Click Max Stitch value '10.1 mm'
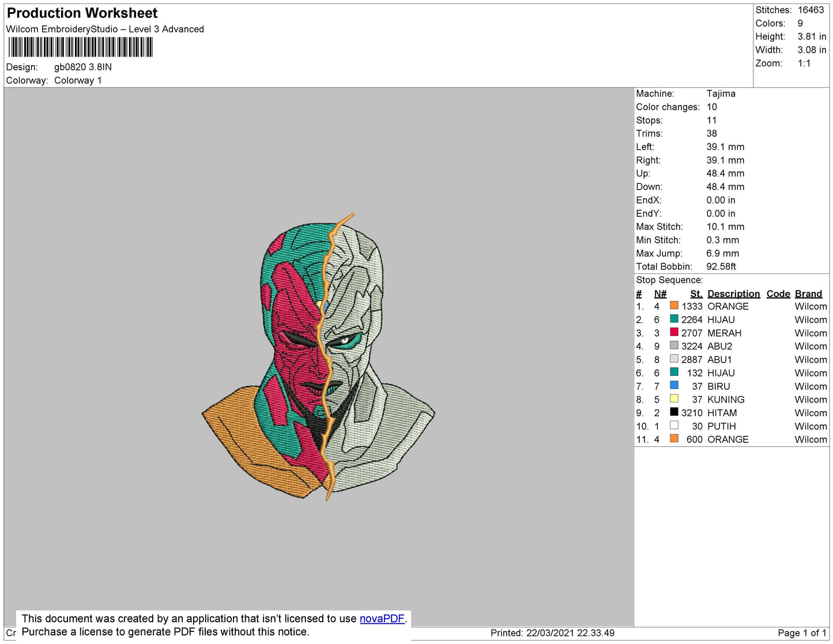The height and width of the screenshot is (644, 833). (725, 227)
